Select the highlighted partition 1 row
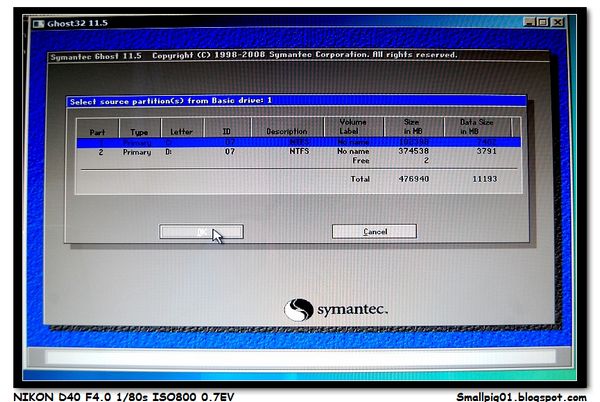Viewport: 600px width, 402px height. pos(298,142)
